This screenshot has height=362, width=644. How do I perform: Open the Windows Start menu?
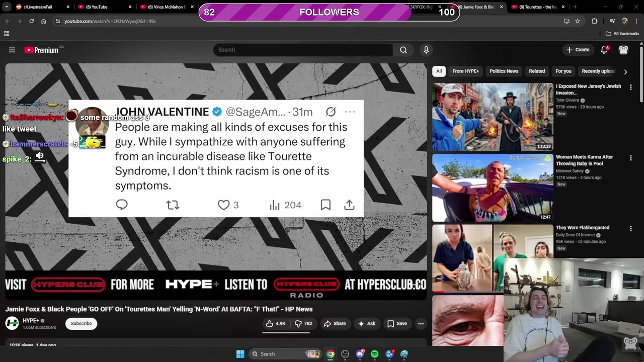tap(240, 354)
